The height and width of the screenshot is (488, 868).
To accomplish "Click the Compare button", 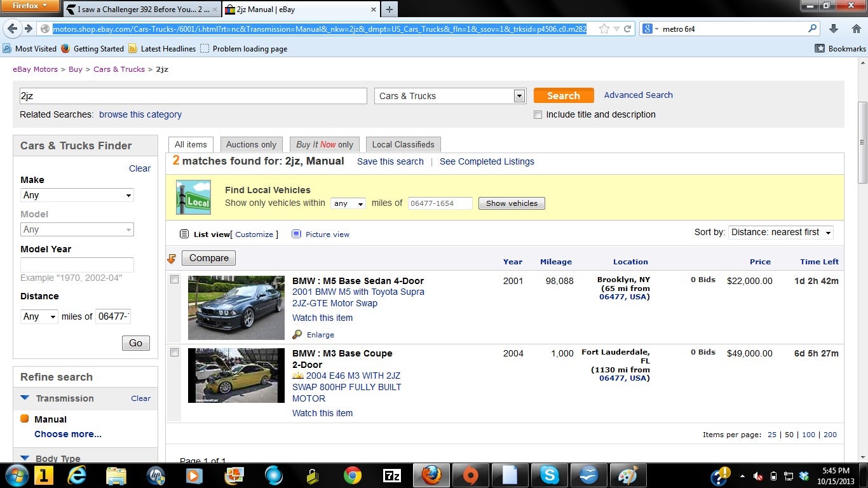I will tap(208, 258).
